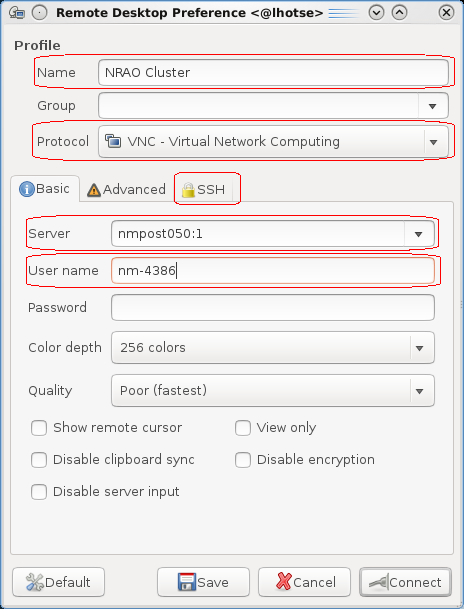Click the Connect button
The width and height of the screenshot is (464, 609).
[x=405, y=582]
